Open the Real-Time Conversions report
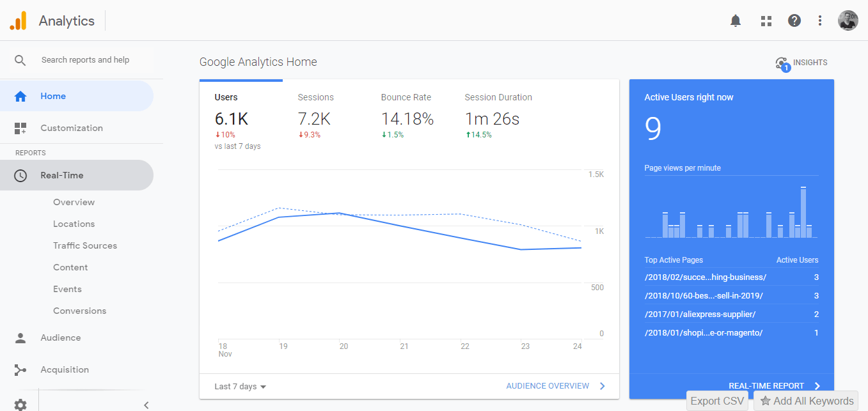 click(79, 311)
